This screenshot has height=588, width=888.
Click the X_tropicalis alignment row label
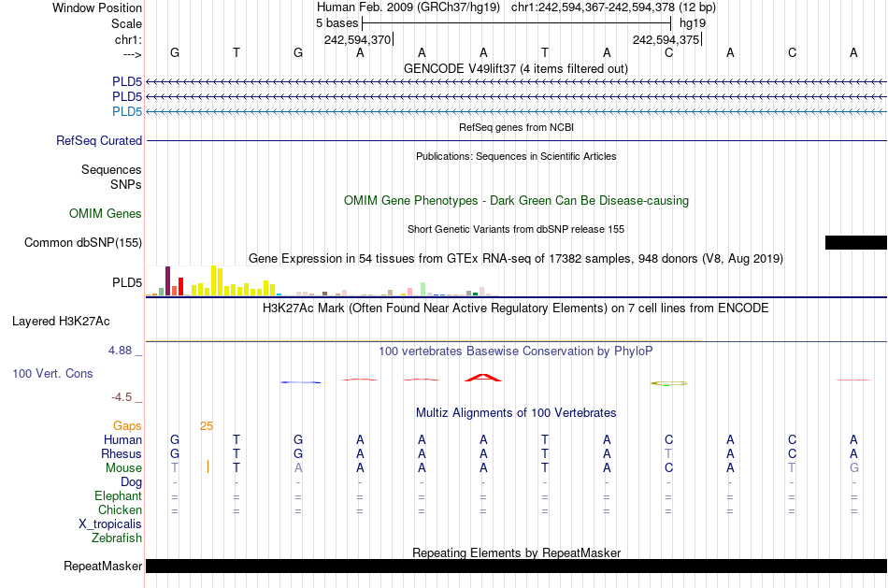click(110, 524)
